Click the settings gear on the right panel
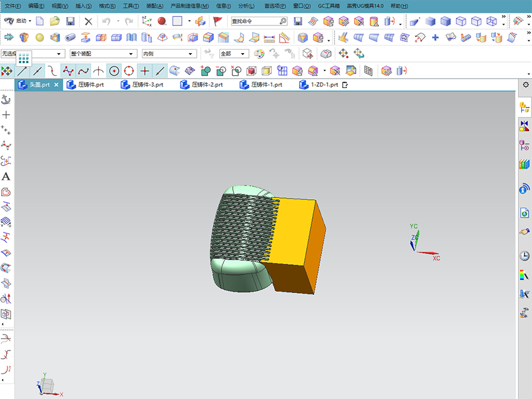The height and width of the screenshot is (399, 532). [x=525, y=85]
